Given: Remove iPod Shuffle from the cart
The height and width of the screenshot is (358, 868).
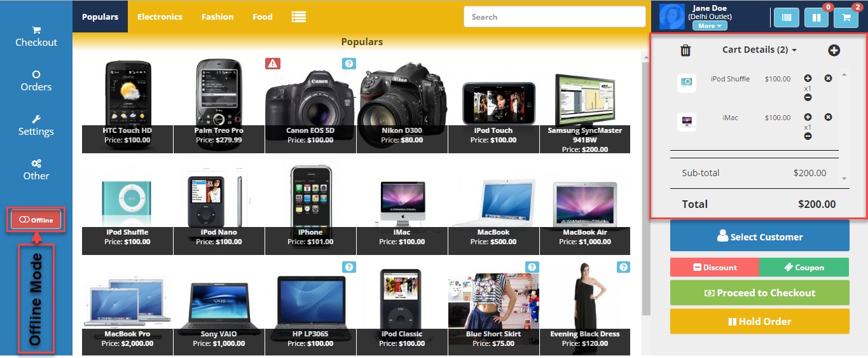Looking at the screenshot, I should [x=828, y=78].
